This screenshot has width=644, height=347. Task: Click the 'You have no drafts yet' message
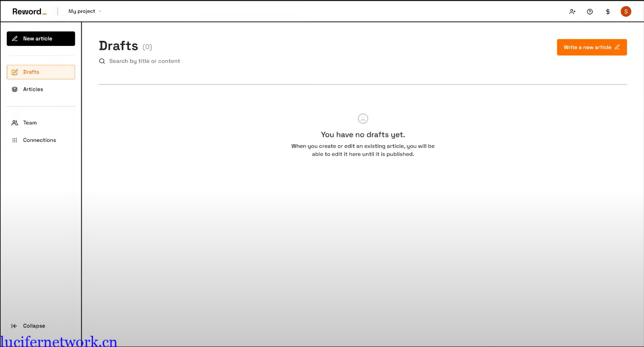tap(363, 135)
